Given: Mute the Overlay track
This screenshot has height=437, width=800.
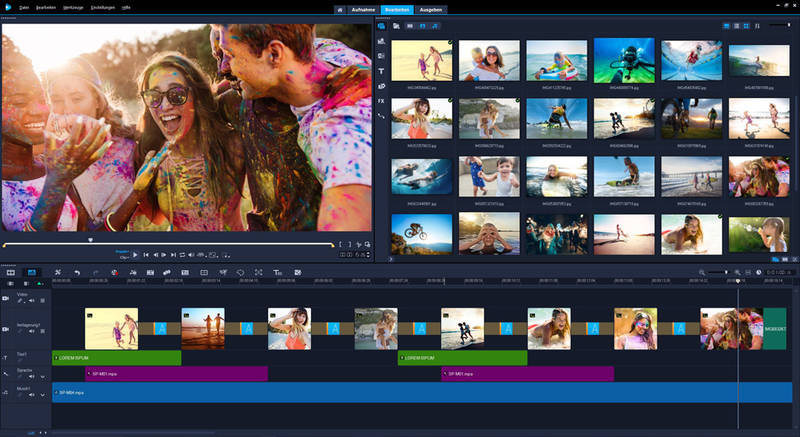Looking at the screenshot, I should click(x=32, y=331).
